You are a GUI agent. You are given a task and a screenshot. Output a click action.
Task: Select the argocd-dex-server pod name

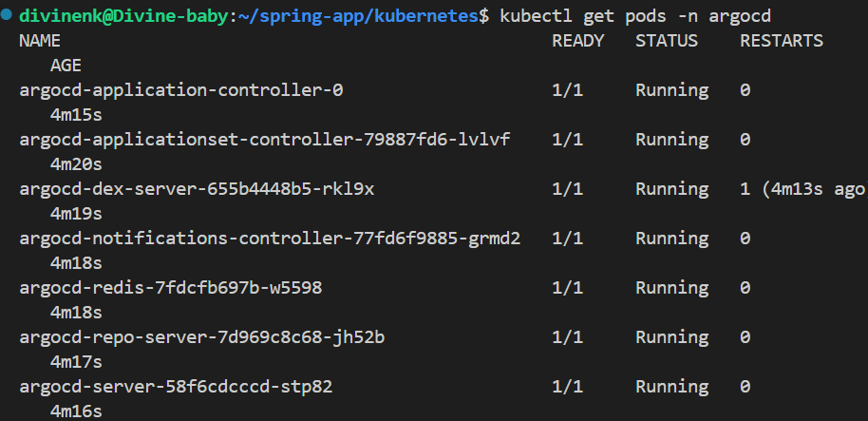coord(197,189)
